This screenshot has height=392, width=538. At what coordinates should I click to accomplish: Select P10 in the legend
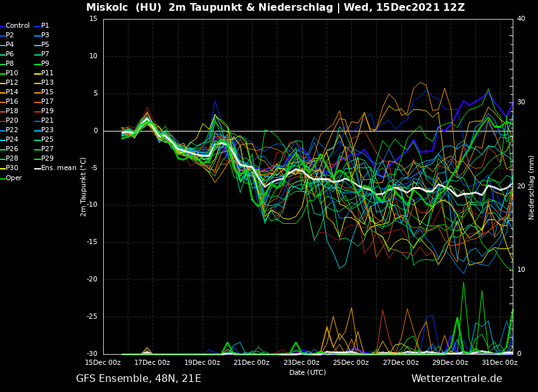tap(12, 73)
